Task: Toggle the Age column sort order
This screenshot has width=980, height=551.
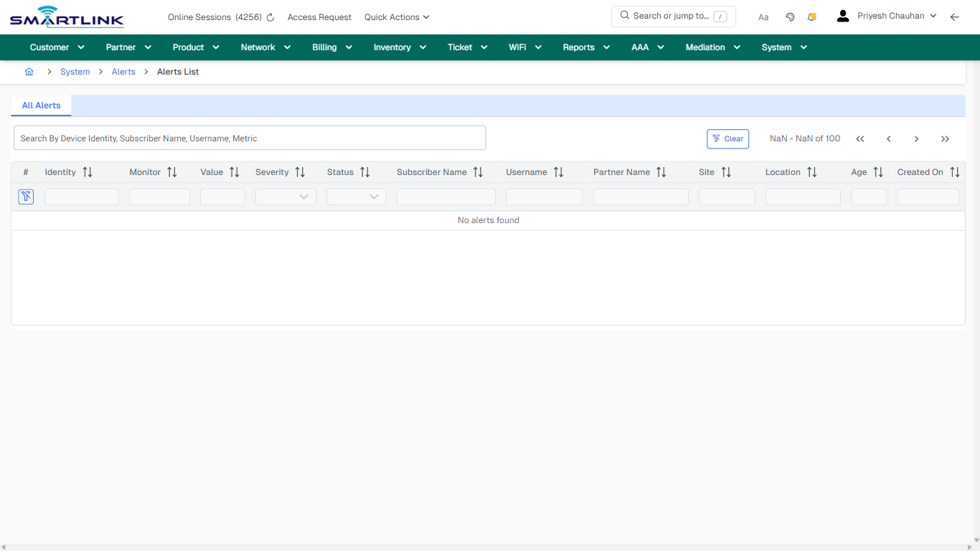Action: 878,171
